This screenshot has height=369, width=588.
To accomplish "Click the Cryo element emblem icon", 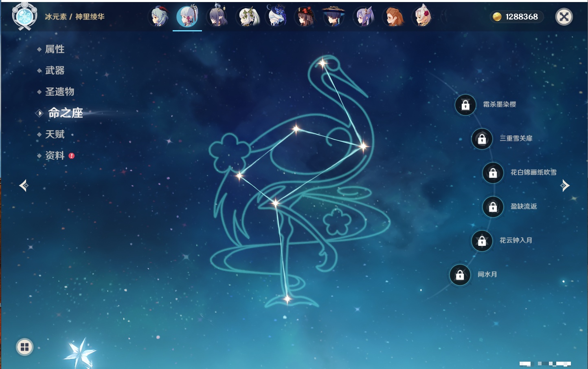I will coord(24,16).
